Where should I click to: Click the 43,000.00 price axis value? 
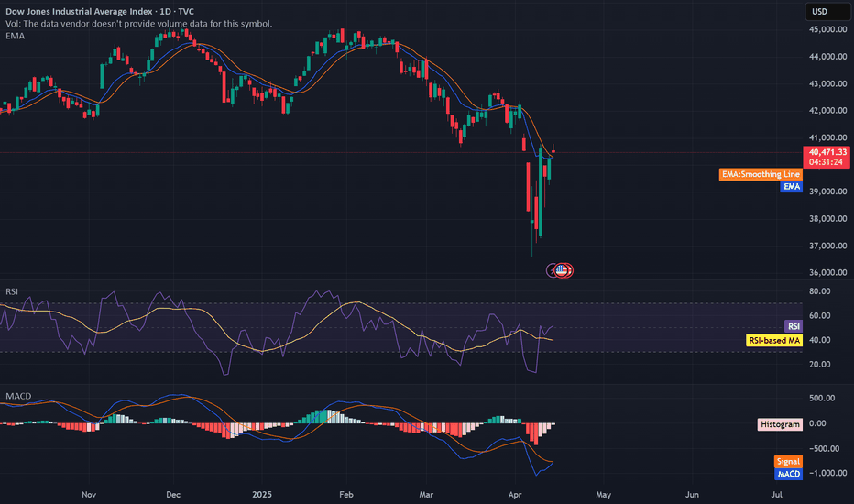click(827, 84)
